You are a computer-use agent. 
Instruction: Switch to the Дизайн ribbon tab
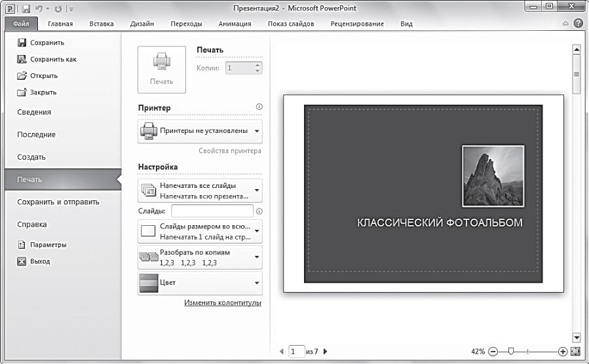(x=142, y=24)
